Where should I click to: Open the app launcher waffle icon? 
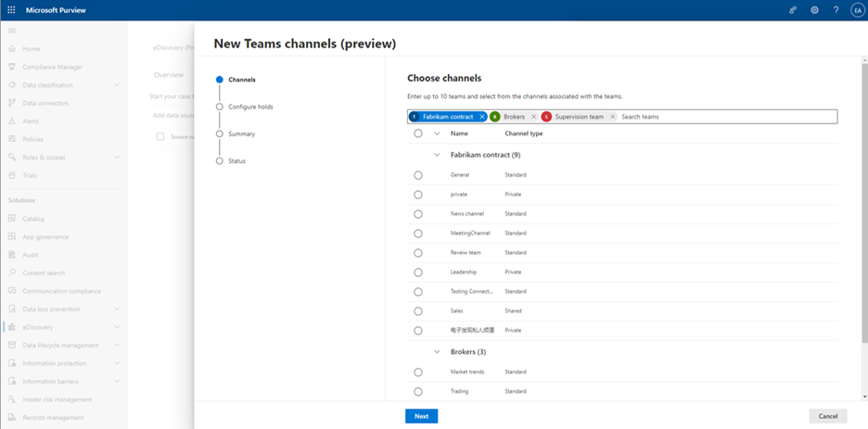point(12,10)
